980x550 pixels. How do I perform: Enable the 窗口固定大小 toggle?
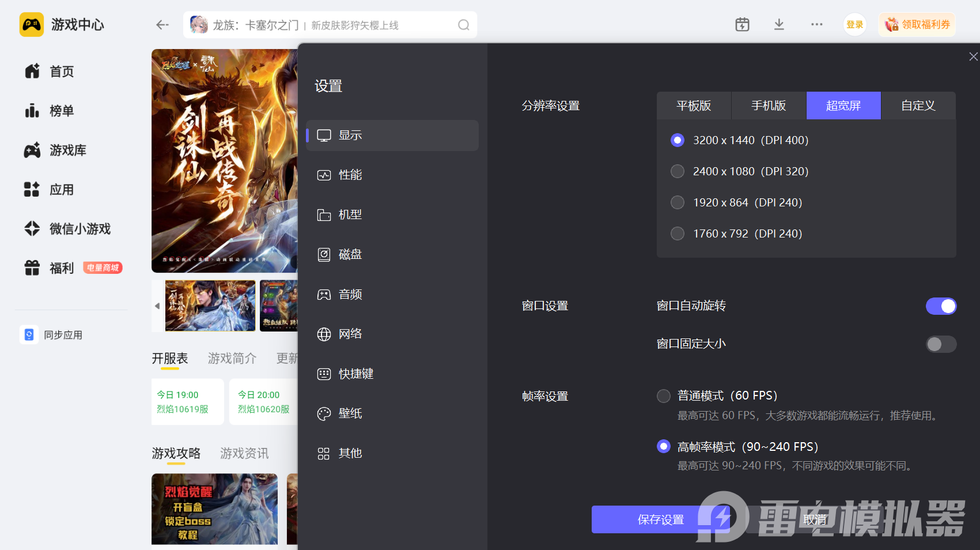coord(941,344)
